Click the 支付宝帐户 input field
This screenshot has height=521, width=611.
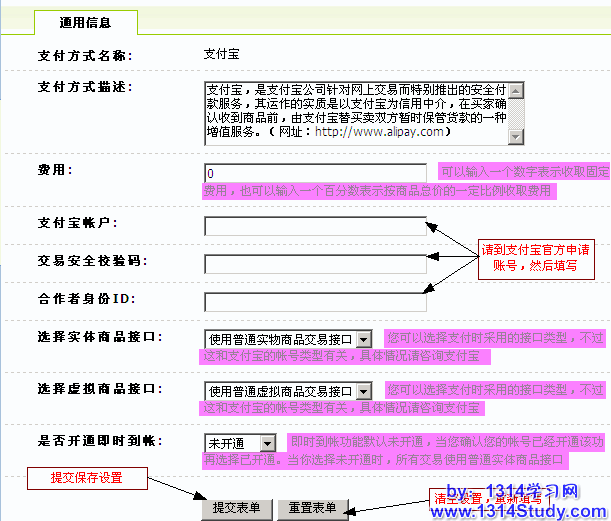click(x=315, y=226)
